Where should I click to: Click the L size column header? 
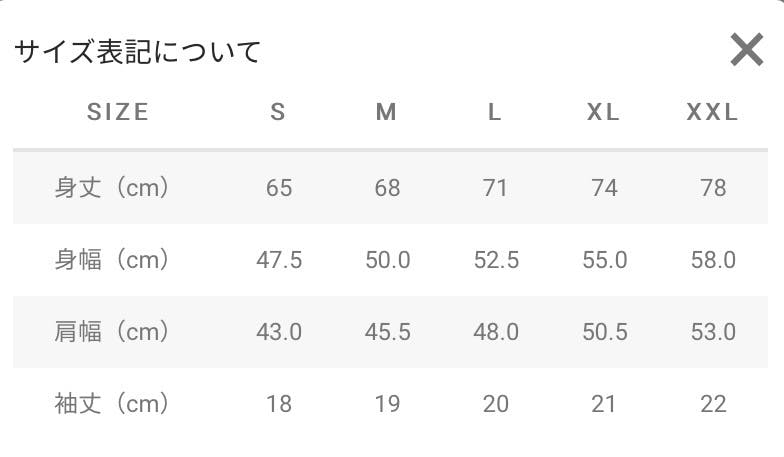tap(494, 112)
